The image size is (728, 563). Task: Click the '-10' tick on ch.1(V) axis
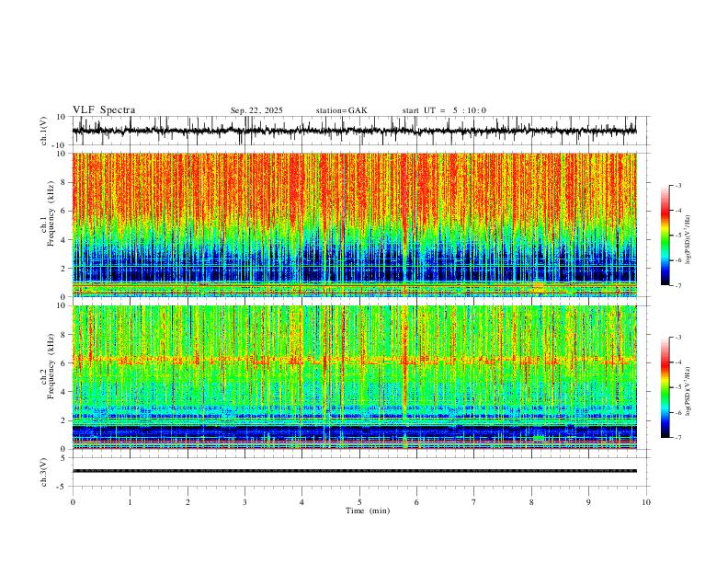(x=61, y=145)
